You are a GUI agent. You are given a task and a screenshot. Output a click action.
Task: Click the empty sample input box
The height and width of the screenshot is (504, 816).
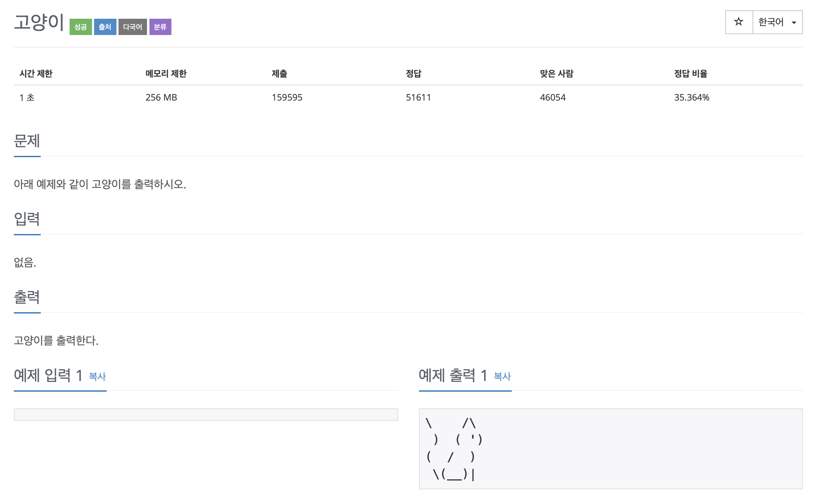206,414
